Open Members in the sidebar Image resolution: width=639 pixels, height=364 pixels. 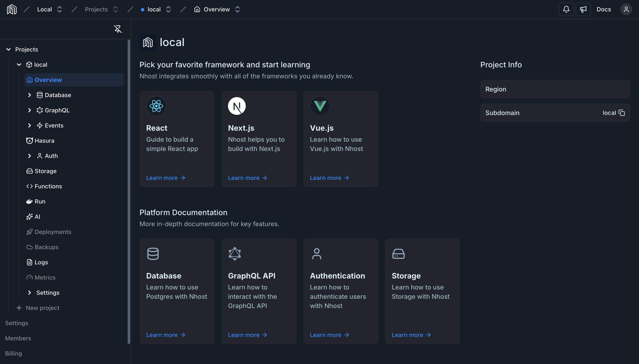[18, 338]
